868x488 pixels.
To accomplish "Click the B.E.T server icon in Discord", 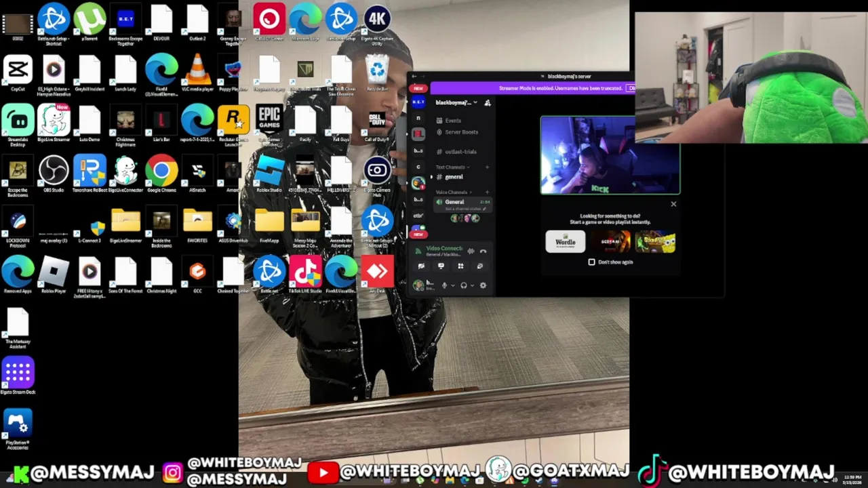I will pyautogui.click(x=418, y=102).
